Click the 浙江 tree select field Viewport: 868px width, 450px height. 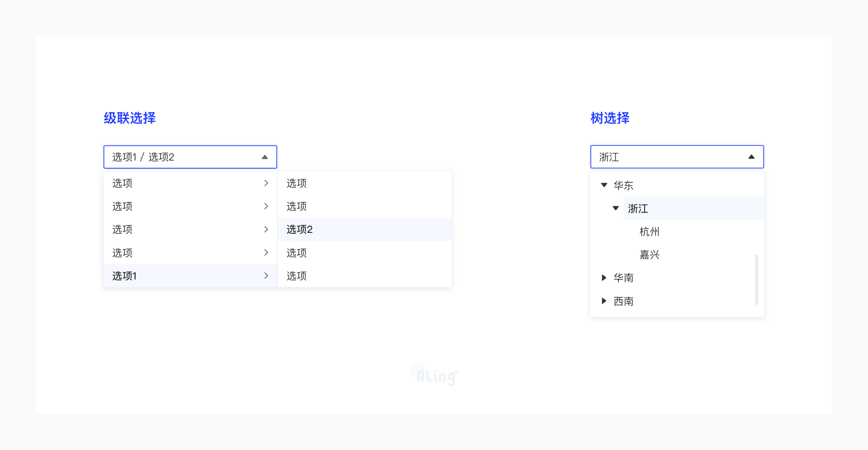669,157
